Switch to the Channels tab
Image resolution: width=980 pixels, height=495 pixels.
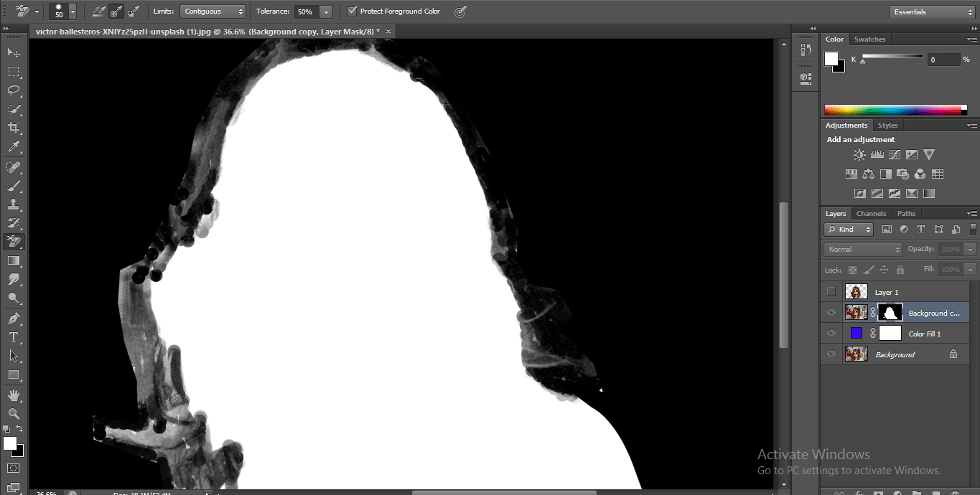(871, 213)
